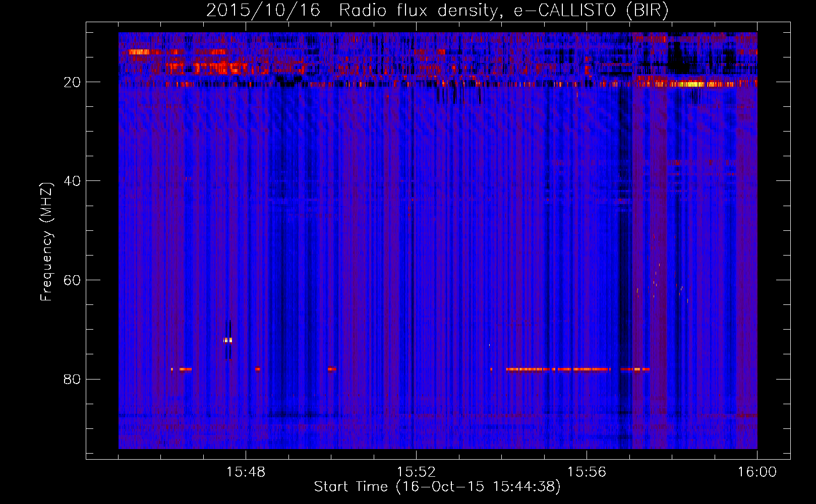Click the 40 MHz frequency tick label
This screenshot has height=504, width=816.
click(72, 181)
